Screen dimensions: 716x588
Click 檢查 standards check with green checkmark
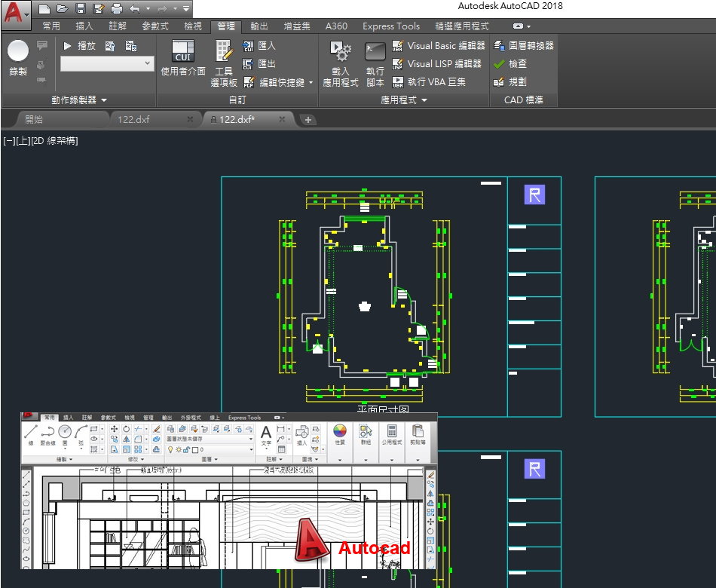(x=510, y=63)
